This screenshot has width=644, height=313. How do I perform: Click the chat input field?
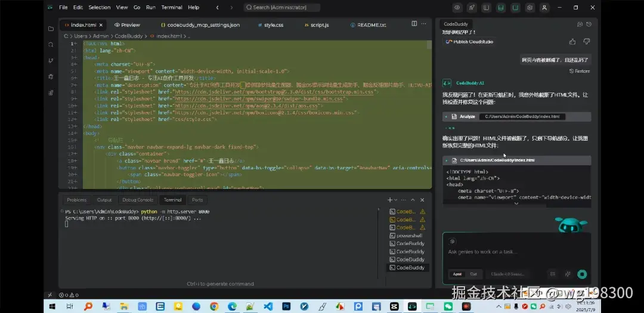pyautogui.click(x=516, y=252)
